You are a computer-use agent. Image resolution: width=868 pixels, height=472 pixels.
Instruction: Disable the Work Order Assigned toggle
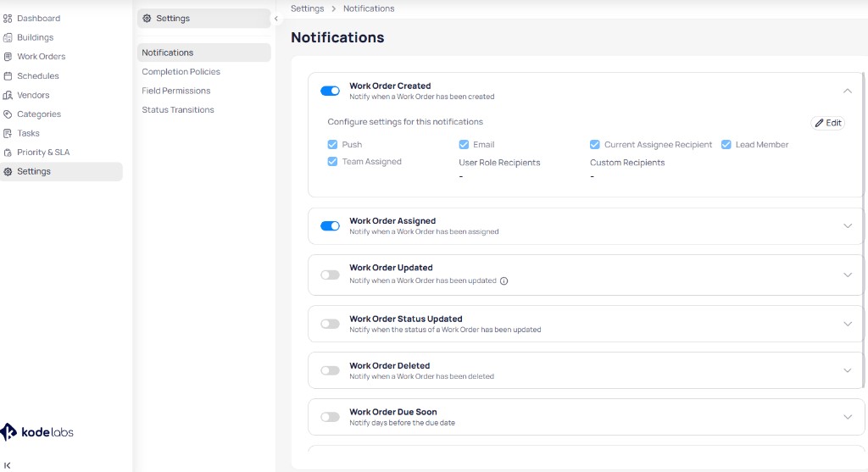click(330, 225)
